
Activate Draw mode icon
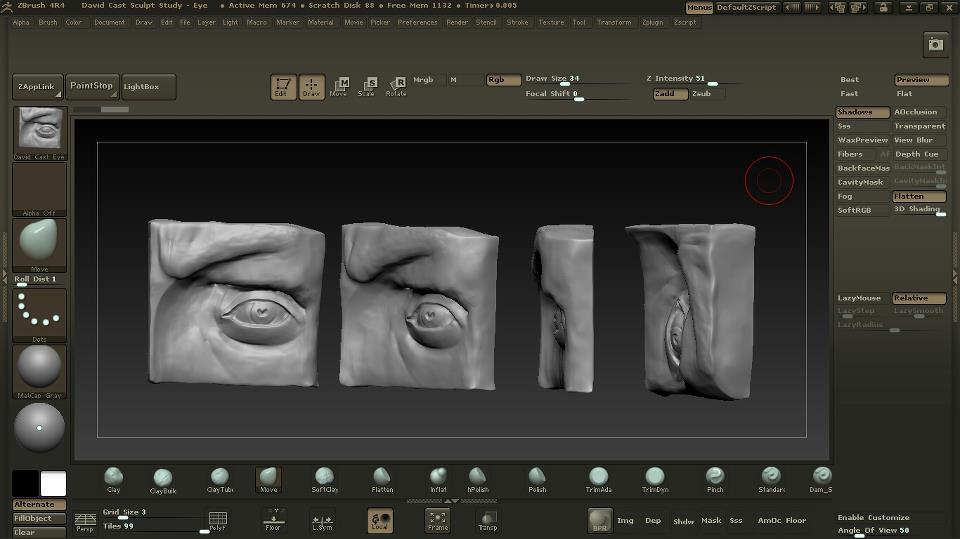coord(311,87)
